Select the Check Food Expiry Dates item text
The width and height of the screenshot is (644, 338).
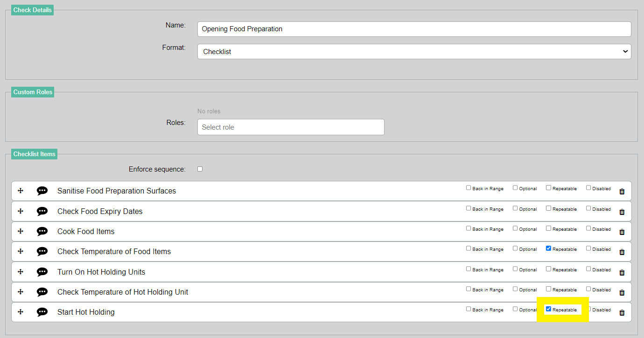pos(100,211)
